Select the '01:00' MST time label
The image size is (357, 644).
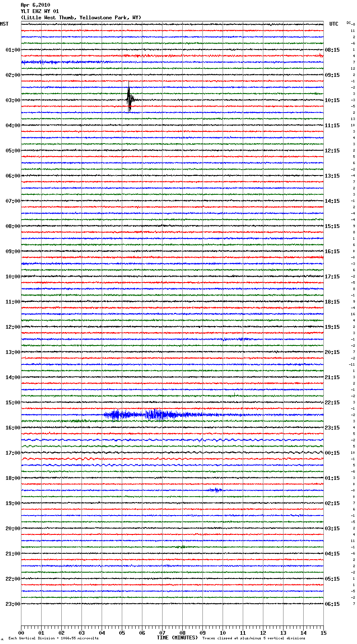click(13, 50)
